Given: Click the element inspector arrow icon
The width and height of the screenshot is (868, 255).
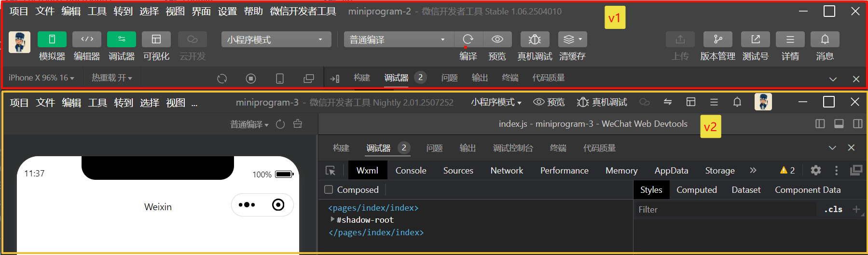Looking at the screenshot, I should coord(331,171).
